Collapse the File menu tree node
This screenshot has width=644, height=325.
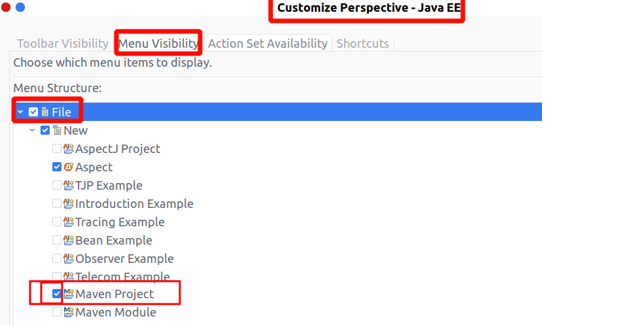point(20,112)
